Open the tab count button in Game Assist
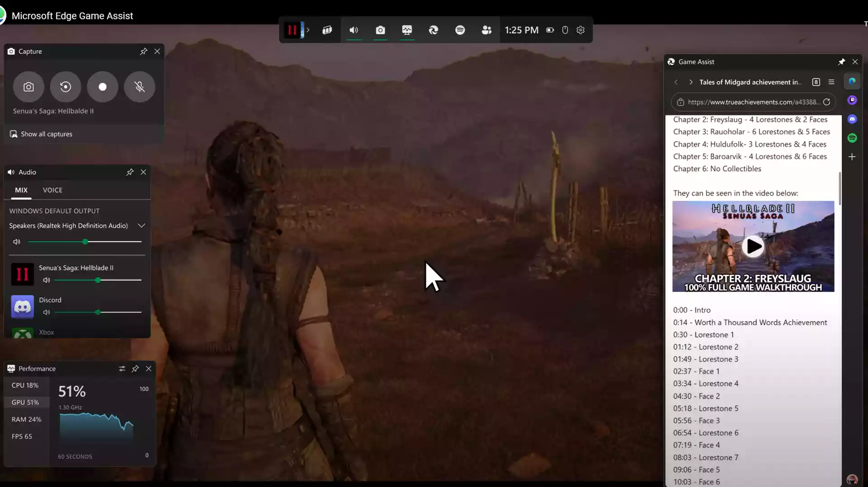Image resolution: width=868 pixels, height=487 pixels. point(816,82)
